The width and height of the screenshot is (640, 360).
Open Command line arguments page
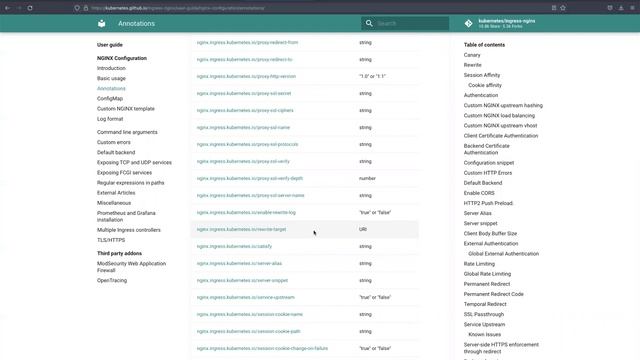click(127, 132)
